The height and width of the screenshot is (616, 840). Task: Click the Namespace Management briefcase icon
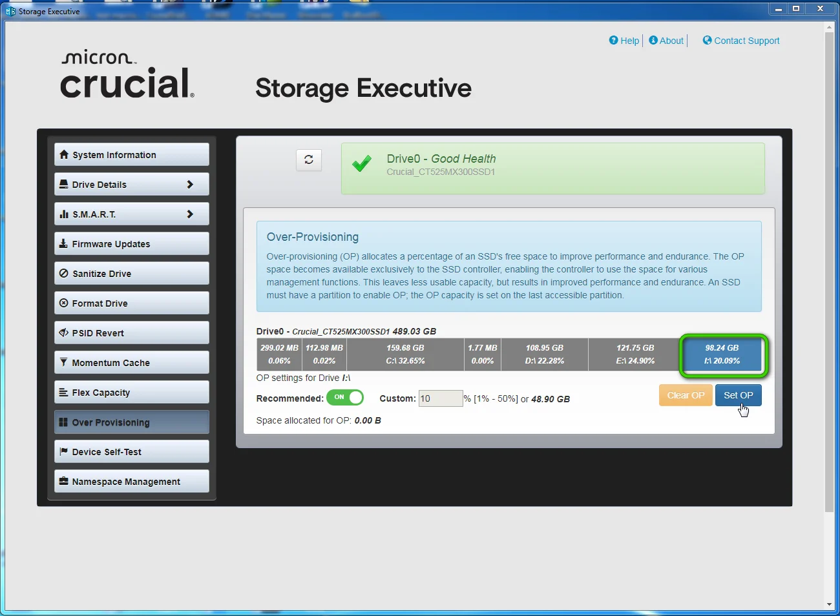coord(63,482)
